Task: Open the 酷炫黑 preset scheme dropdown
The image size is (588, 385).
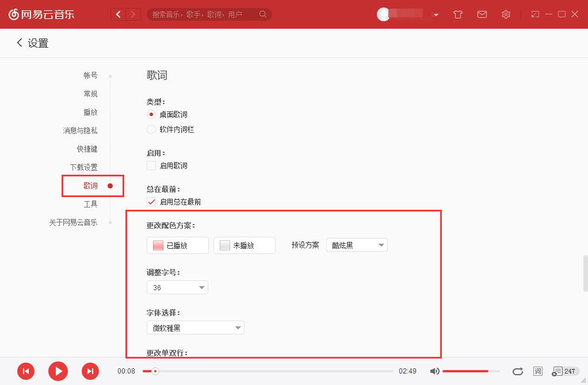Action: (357, 244)
